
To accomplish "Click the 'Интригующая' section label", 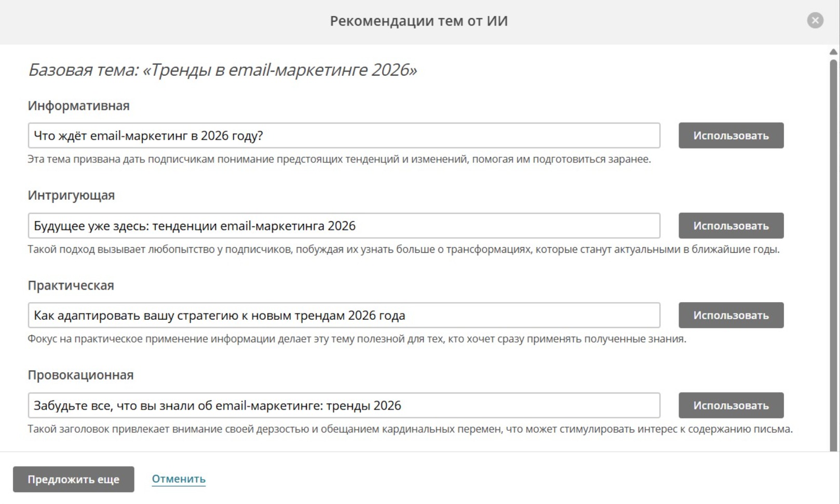I will pos(71,196).
